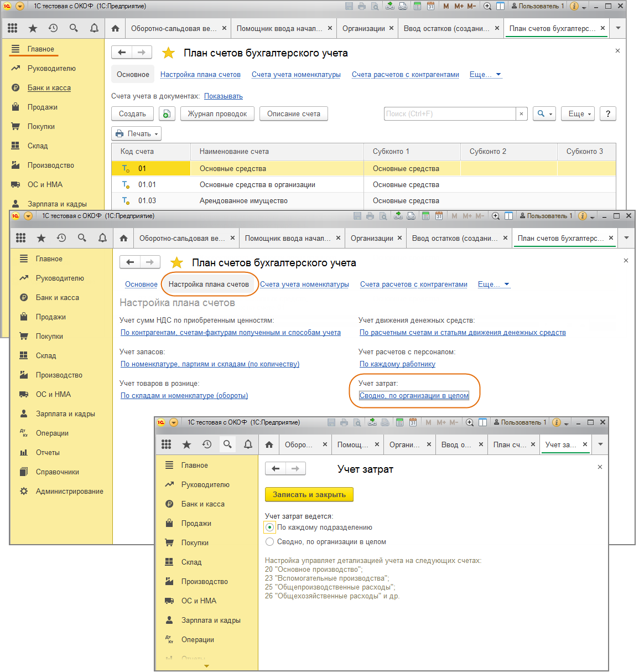
Task: Click zoom magnifier icon in top window title bar
Action: pyautogui.click(x=487, y=6)
